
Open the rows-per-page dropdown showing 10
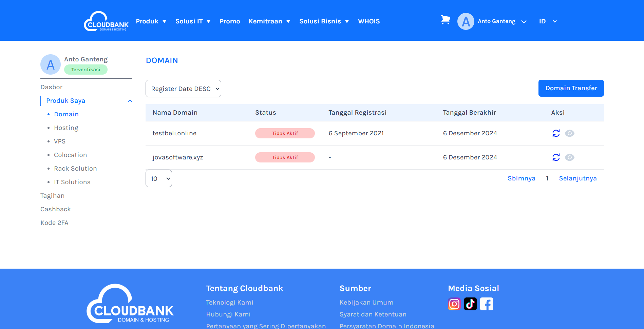(158, 178)
